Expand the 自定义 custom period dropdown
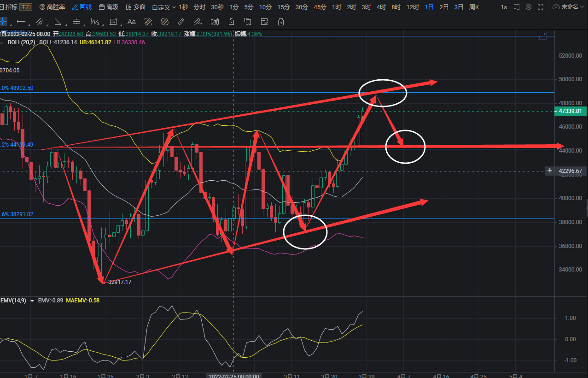This screenshot has width=588, height=378. 163,7
